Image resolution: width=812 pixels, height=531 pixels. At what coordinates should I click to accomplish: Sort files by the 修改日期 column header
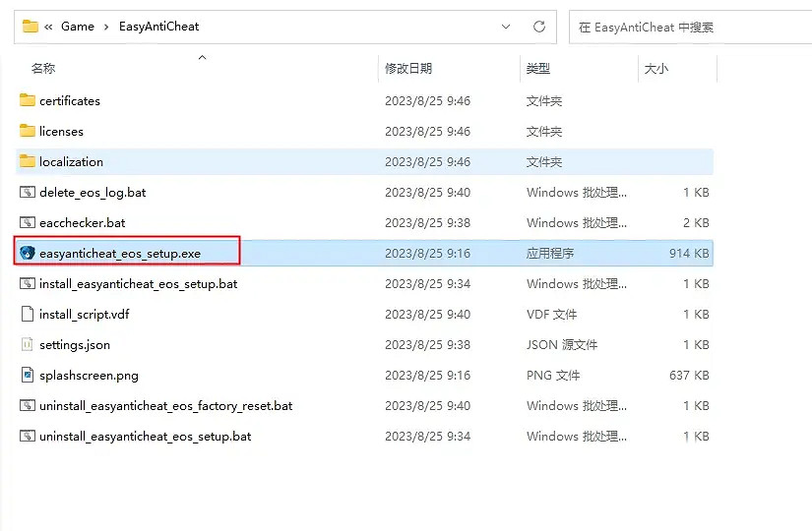[x=408, y=69]
